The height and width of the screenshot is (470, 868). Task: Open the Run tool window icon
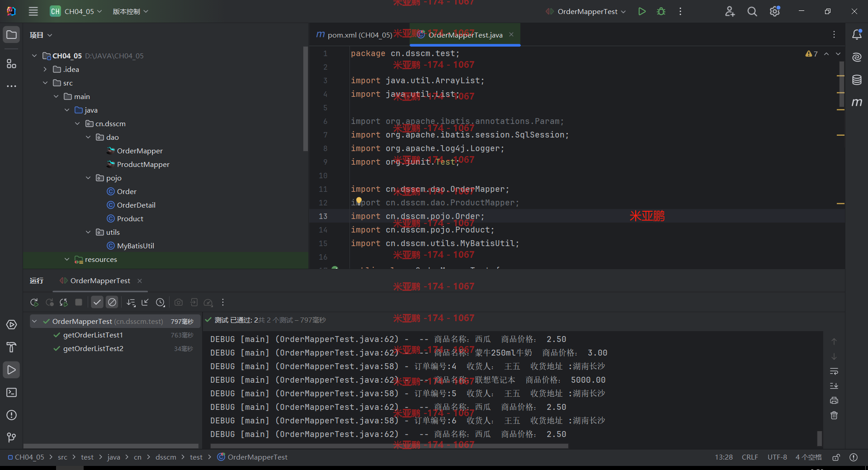click(x=11, y=370)
